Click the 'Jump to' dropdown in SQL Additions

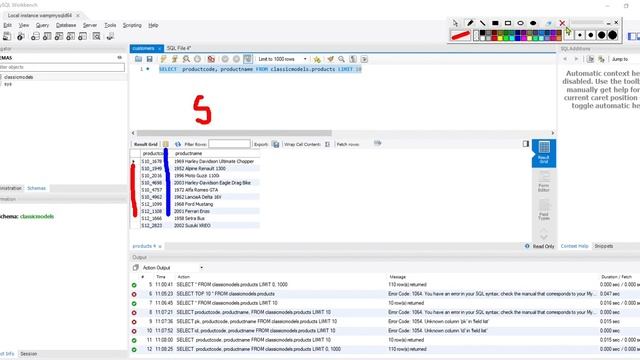[620, 59]
